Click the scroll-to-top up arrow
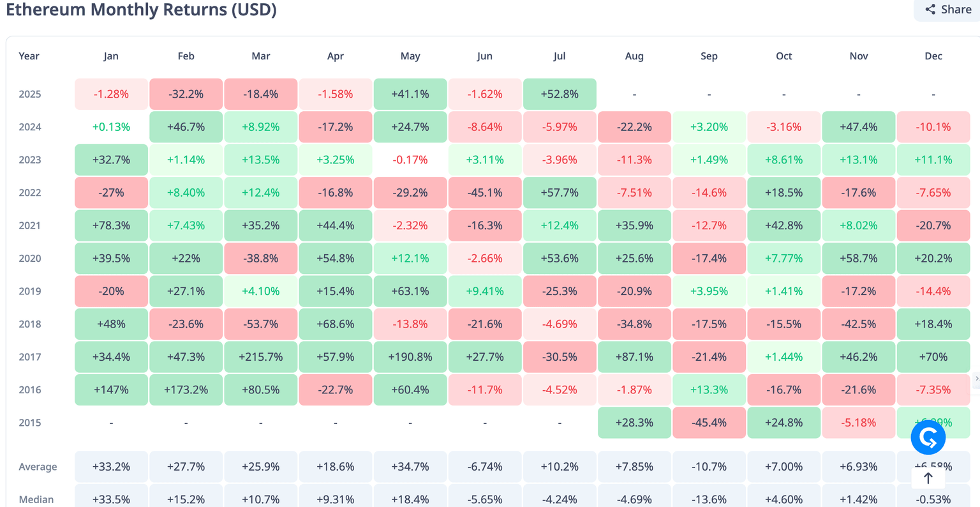Viewport: 980px width, 507px height. point(928,478)
